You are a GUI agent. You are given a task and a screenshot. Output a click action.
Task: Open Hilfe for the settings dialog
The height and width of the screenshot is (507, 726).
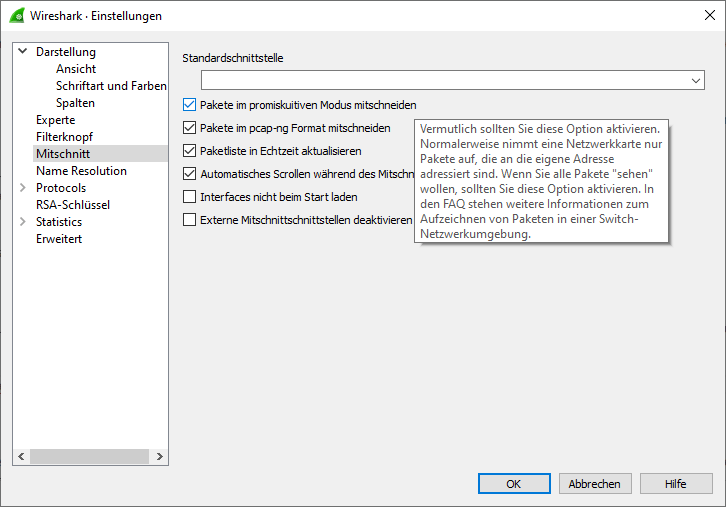[676, 484]
